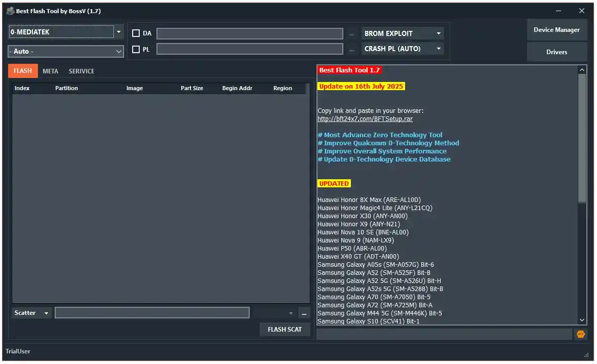Switch to the META tab
Image resolution: width=597 pixels, height=364 pixels.
[50, 71]
